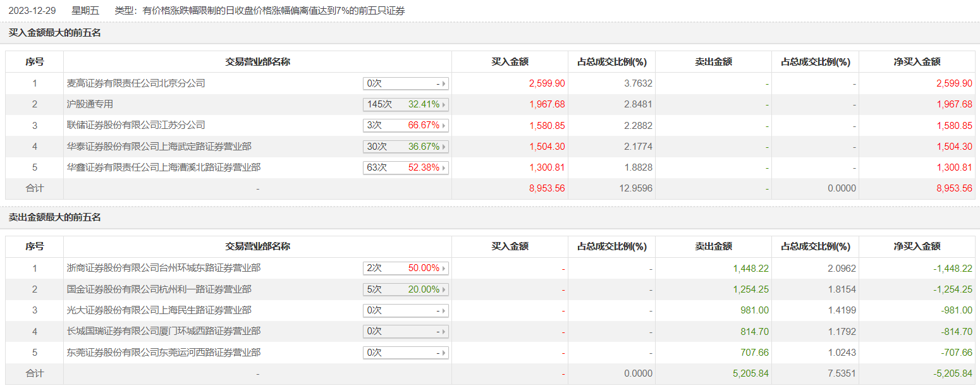This screenshot has width=980, height=388.
Task: Open the 30次 36.67% dropdown
Action: (x=406, y=147)
